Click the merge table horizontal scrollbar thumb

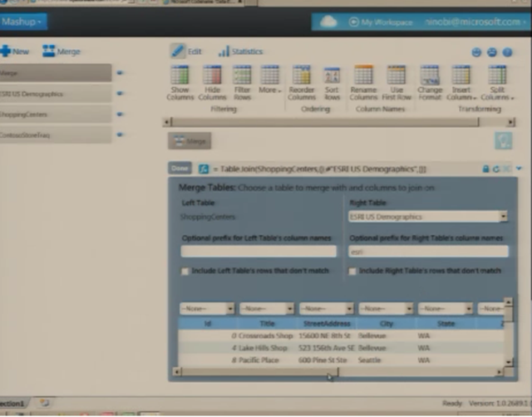(x=259, y=372)
